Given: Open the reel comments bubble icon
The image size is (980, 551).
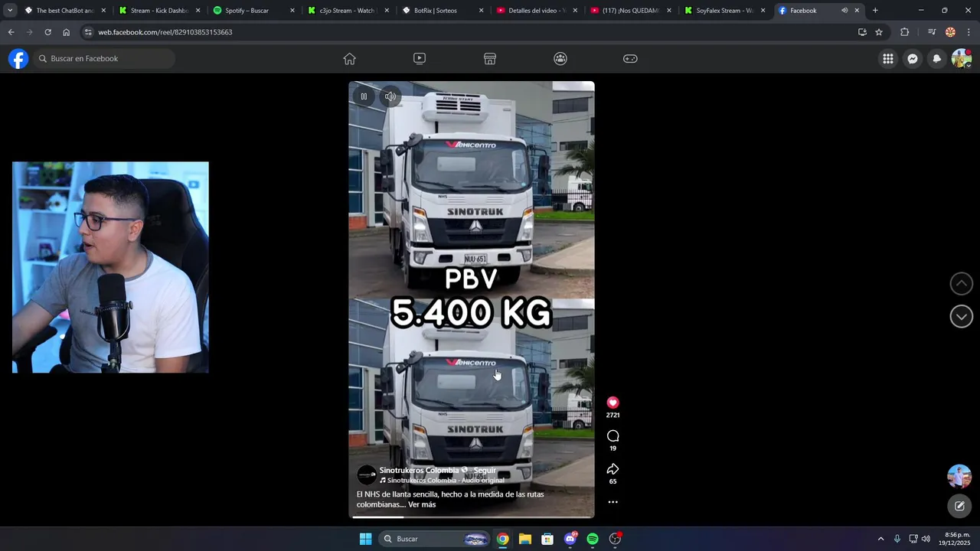Looking at the screenshot, I should 612,435.
